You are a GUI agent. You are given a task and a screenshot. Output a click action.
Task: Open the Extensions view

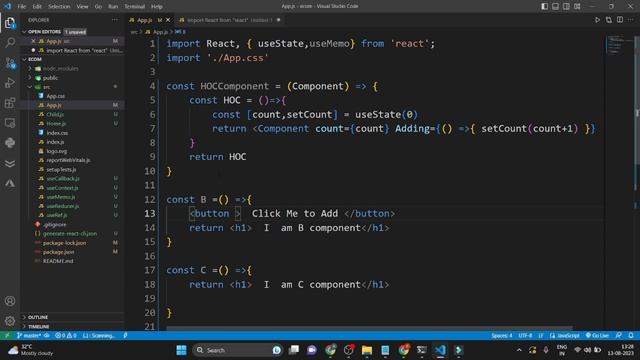pyautogui.click(x=10, y=103)
